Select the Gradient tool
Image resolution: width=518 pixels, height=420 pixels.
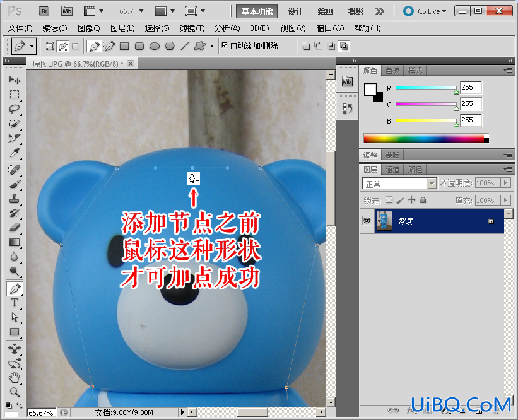pos(15,242)
